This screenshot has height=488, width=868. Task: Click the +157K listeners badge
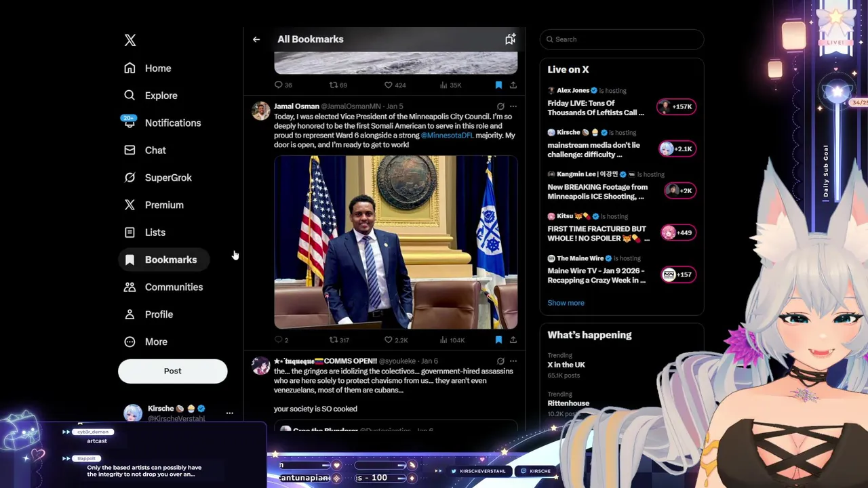pos(676,106)
